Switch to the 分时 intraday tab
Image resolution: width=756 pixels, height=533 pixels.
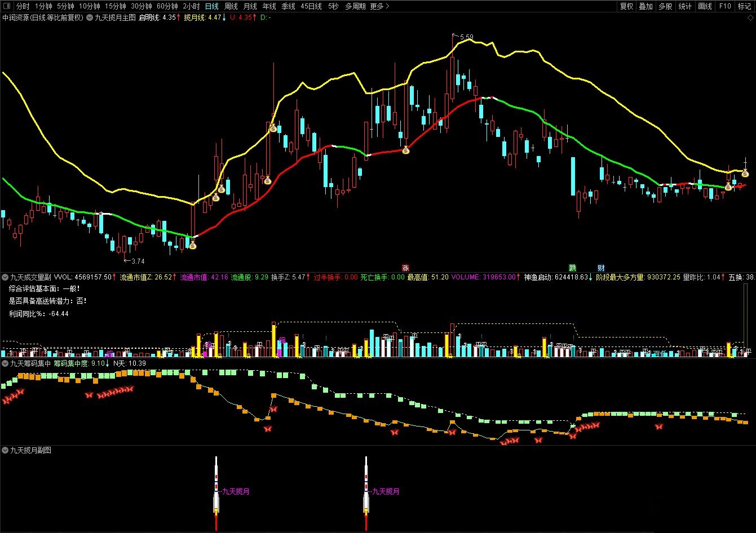tap(23, 6)
